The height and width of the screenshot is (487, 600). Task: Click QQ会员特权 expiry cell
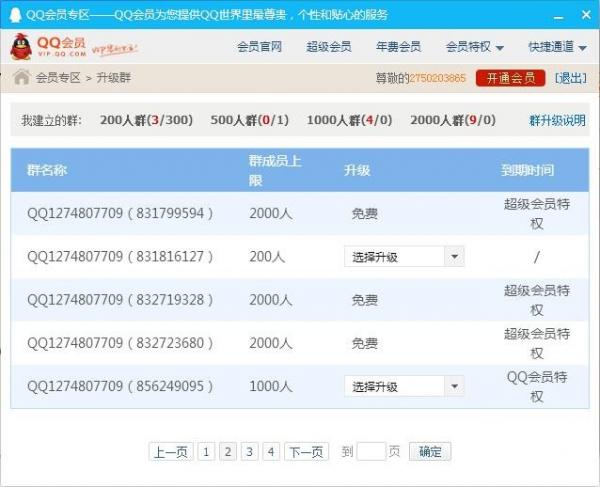(x=537, y=387)
